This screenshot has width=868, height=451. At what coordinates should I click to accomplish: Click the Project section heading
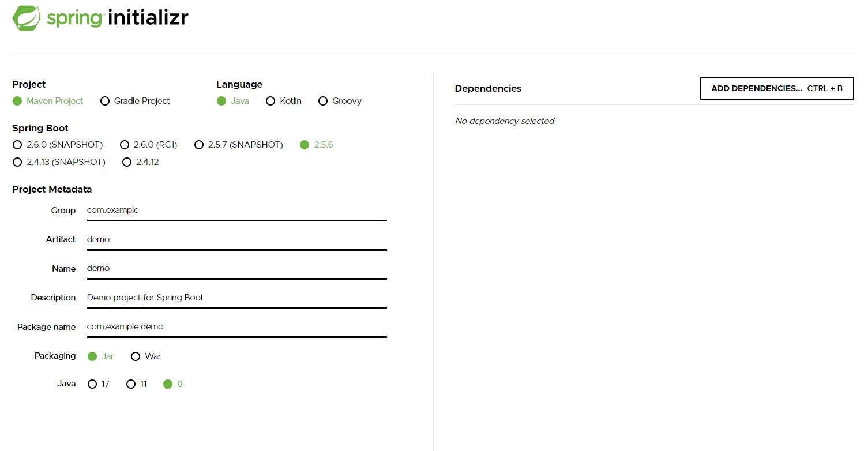pos(29,85)
